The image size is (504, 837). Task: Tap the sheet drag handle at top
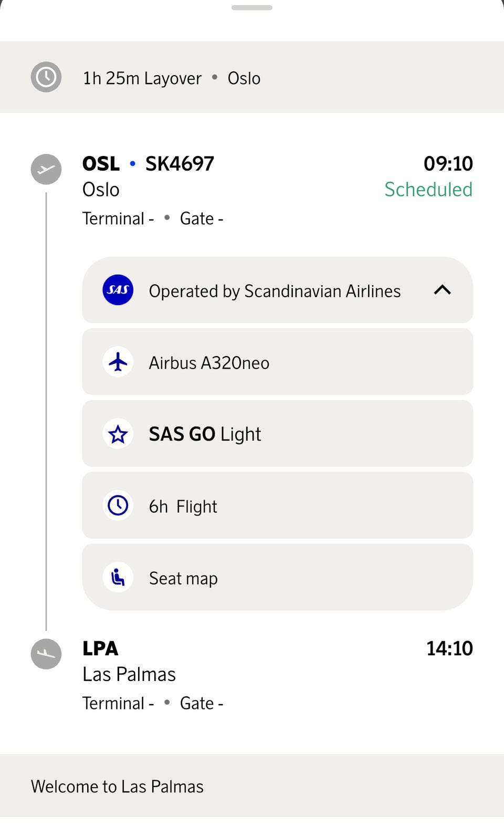point(252,8)
